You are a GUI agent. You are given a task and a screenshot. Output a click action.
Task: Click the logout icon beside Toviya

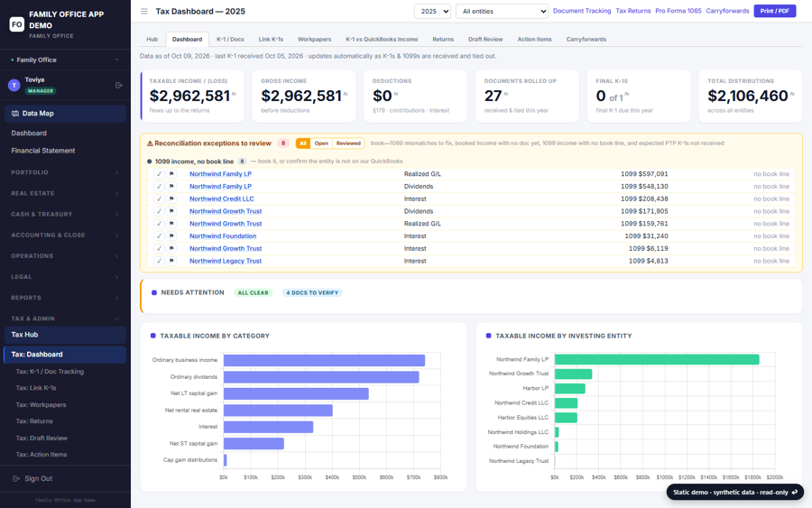(118, 85)
